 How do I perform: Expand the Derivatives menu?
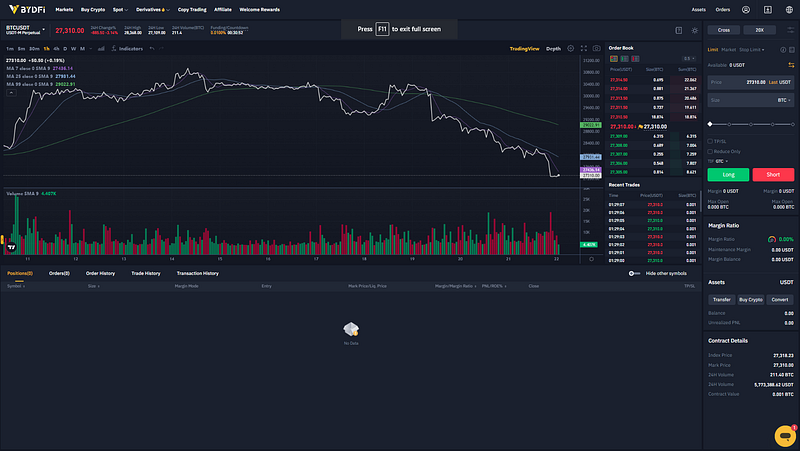pos(153,10)
